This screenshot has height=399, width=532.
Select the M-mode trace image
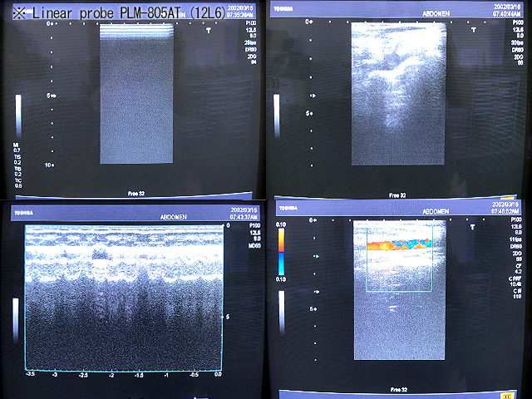pos(124,298)
